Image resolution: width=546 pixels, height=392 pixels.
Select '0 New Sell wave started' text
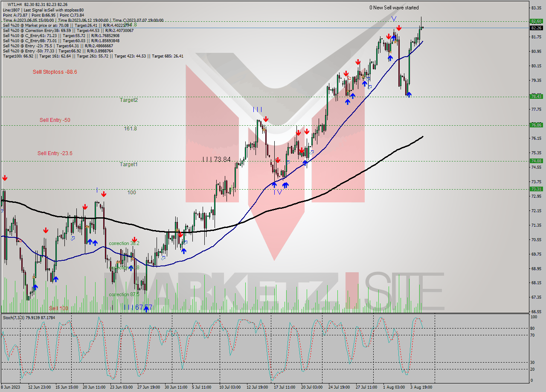[x=394, y=8]
